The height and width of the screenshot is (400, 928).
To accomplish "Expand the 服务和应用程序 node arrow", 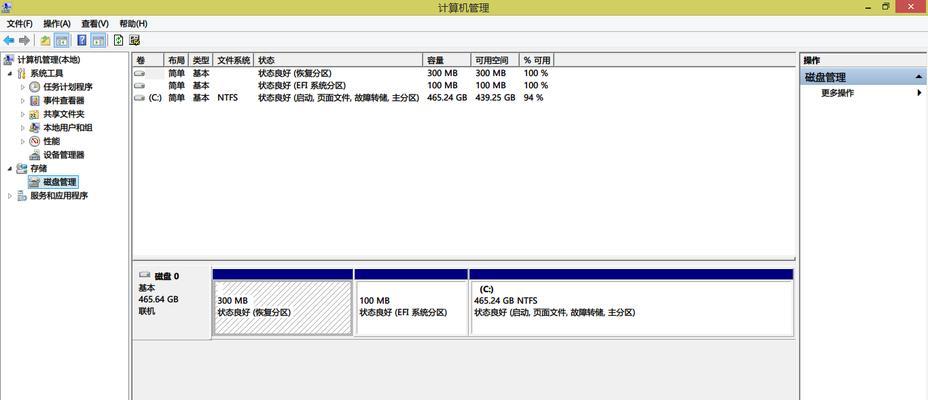I will (x=9, y=196).
